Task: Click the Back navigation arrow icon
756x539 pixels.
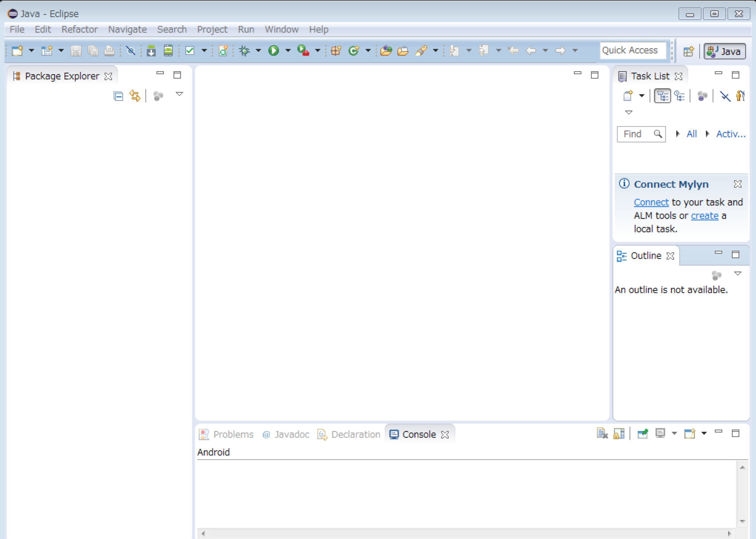Action: (x=531, y=50)
